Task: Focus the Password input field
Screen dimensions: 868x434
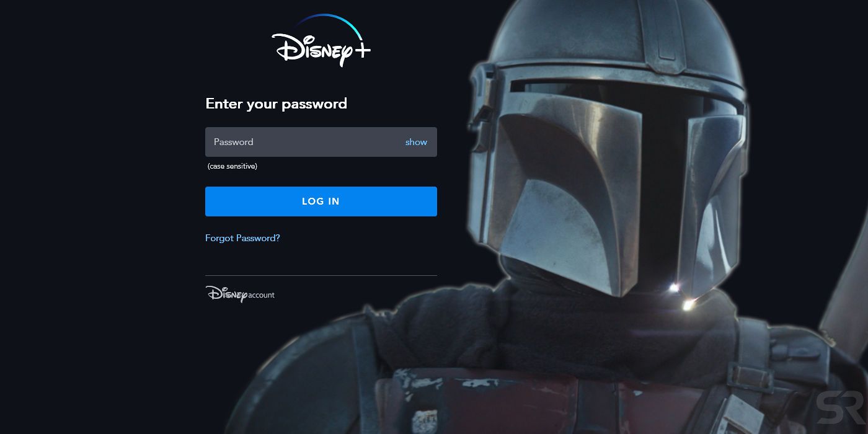Action: 321,142
